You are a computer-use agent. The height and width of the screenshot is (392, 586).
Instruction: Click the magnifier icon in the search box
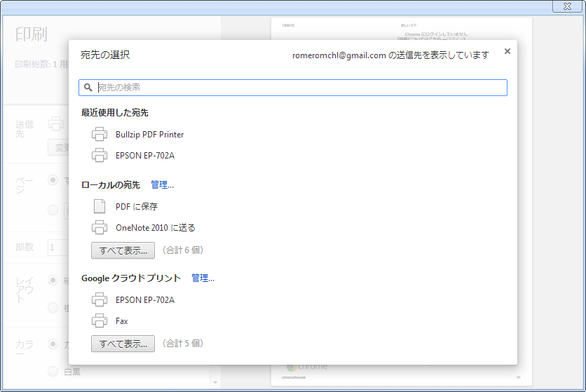point(88,88)
